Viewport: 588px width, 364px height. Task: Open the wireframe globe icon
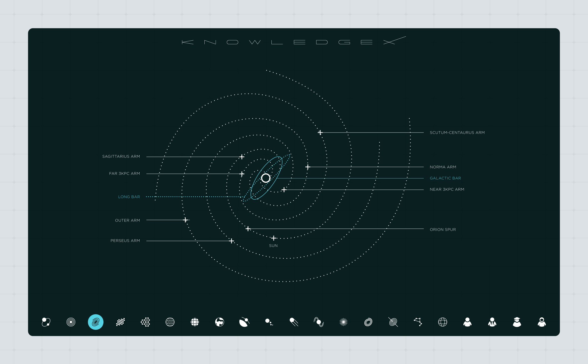(443, 322)
